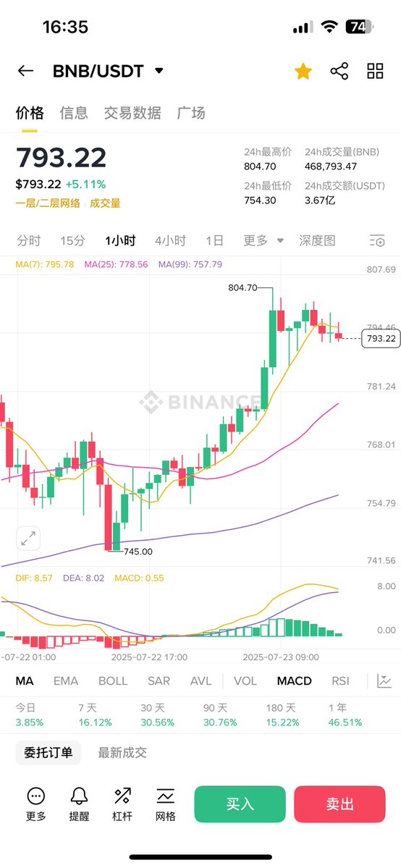Screen dimensions: 401x868
Task: Open the 网格 grid trading icon
Action: pyautogui.click(x=166, y=796)
